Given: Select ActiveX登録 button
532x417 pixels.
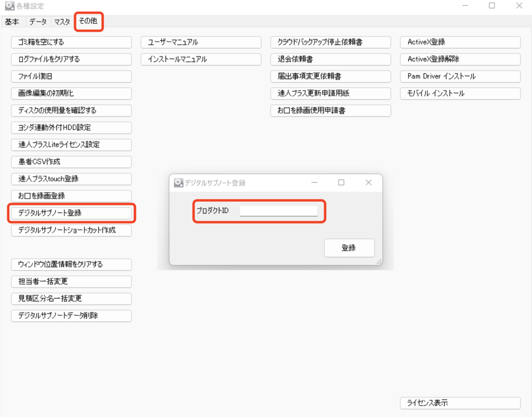Looking at the screenshot, I should click(x=460, y=42).
